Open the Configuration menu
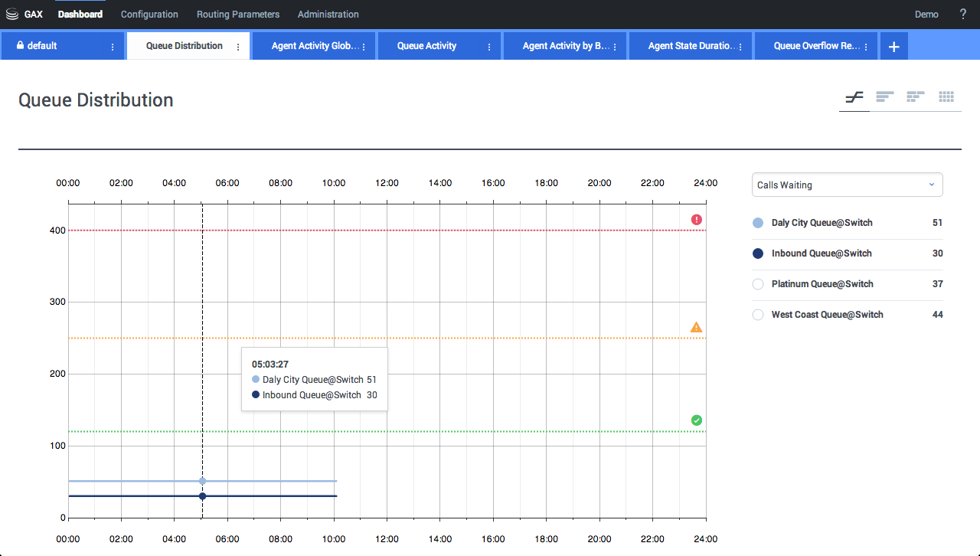Image resolution: width=980 pixels, height=556 pixels. click(x=149, y=14)
